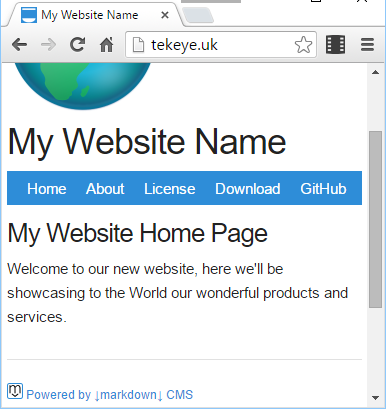Bookmark this page with the star icon

click(303, 45)
